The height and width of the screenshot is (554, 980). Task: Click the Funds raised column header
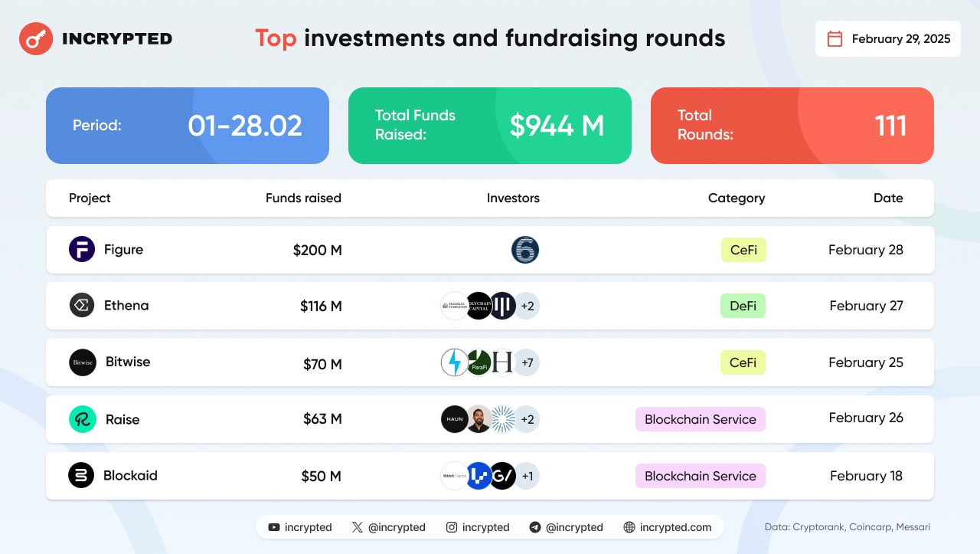coord(303,198)
